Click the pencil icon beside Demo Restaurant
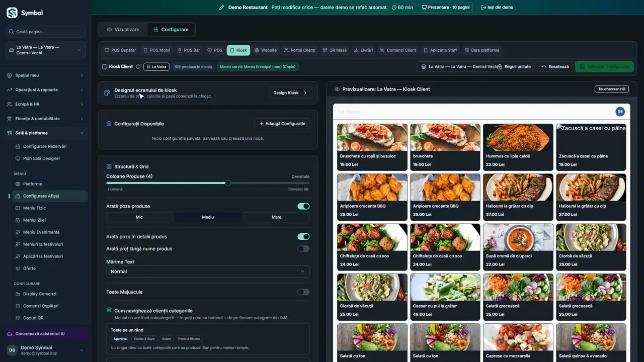Image resolution: width=644 pixels, height=362 pixels. [222, 8]
